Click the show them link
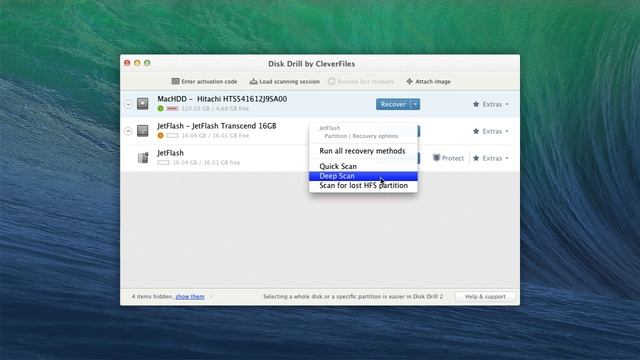The image size is (640, 360). click(190, 296)
